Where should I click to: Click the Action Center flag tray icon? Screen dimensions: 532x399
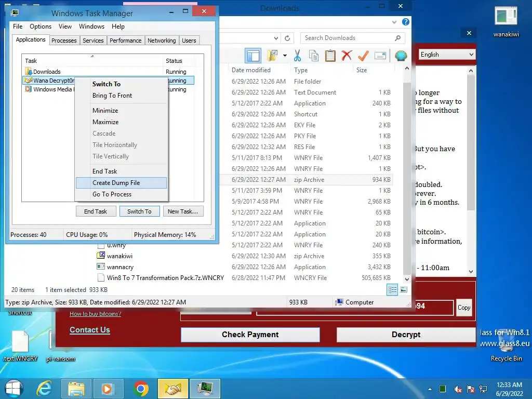coord(471,389)
